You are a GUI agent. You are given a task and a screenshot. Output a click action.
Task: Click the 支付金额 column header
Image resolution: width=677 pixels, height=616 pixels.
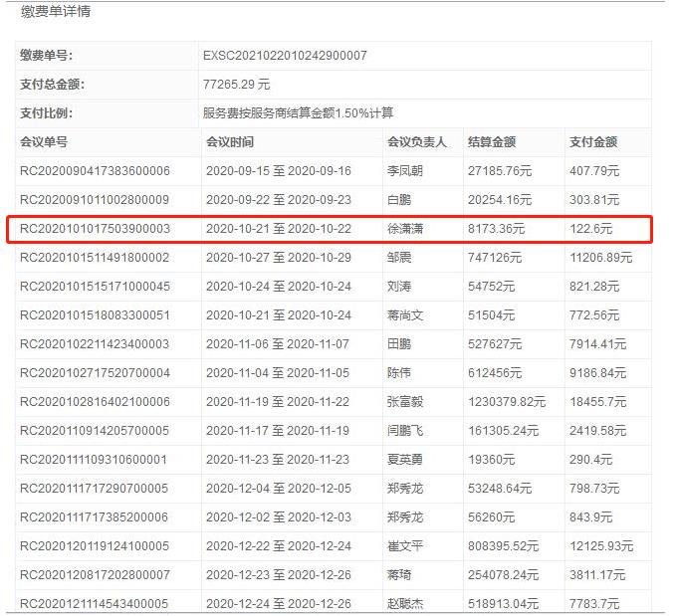[593, 142]
